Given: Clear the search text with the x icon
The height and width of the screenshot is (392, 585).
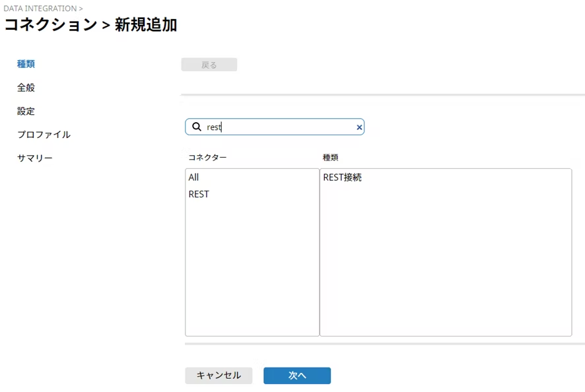Looking at the screenshot, I should pos(359,127).
